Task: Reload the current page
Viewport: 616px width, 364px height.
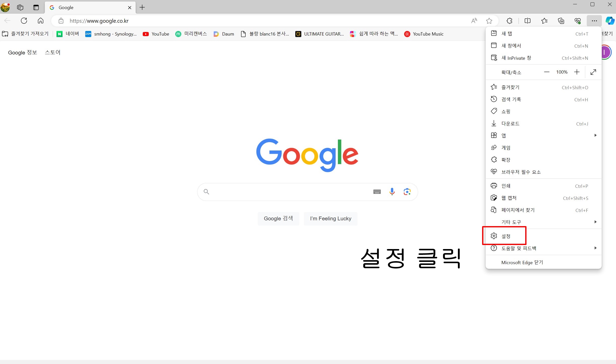Action: click(24, 21)
